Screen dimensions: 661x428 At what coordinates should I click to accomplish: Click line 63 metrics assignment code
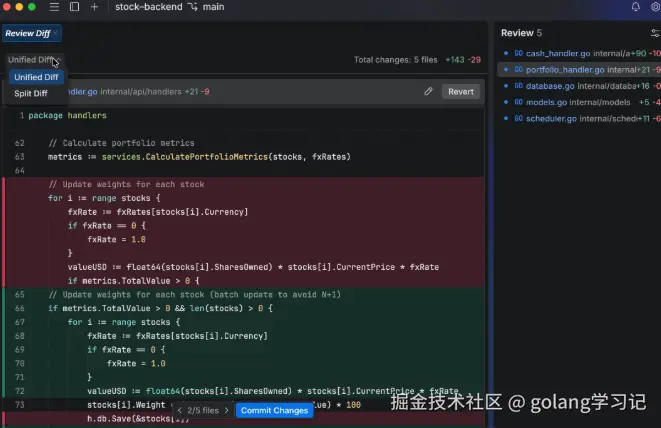[199, 157]
